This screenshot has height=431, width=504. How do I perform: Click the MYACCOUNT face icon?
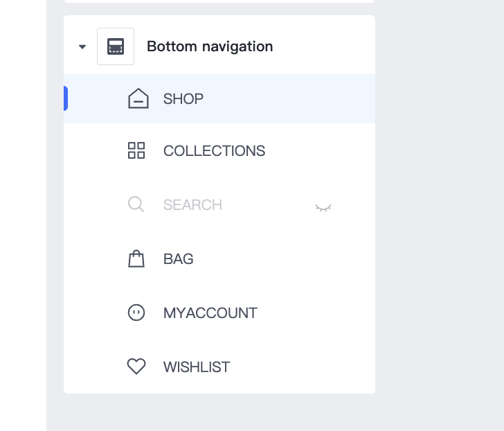[136, 313]
